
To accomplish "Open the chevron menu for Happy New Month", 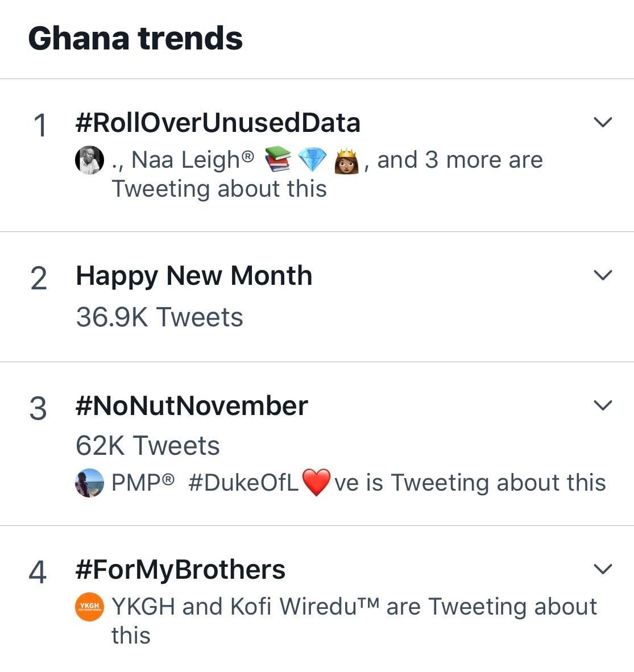I will tap(602, 275).
